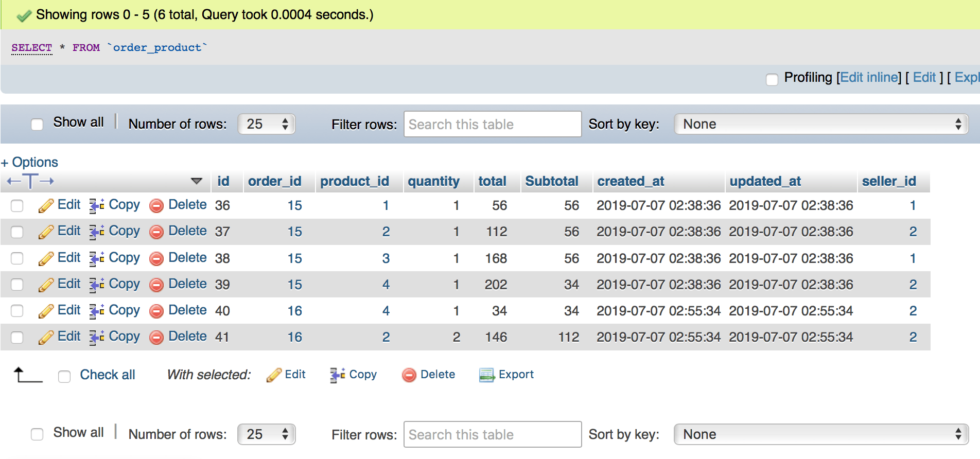Click the With selected Export icon
The width and height of the screenshot is (980, 459).
pyautogui.click(x=487, y=375)
